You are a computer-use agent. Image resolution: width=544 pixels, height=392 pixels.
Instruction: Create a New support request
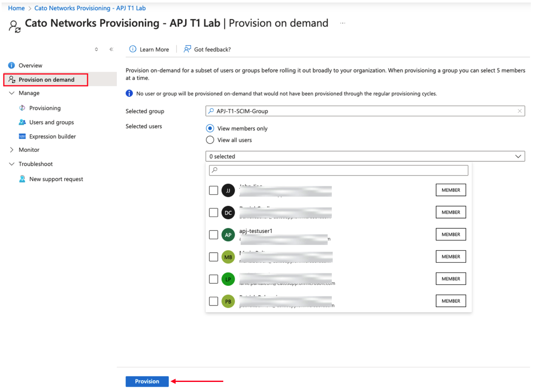56,179
